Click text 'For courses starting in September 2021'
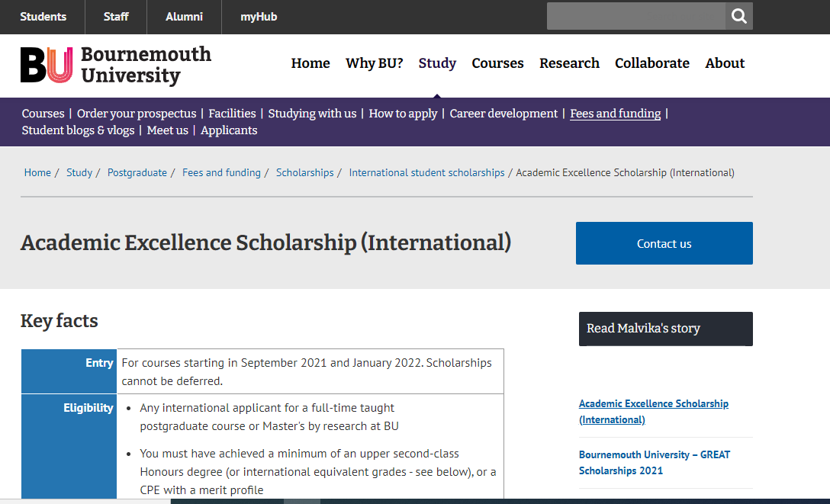Viewport: 830px width, 504px height. click(224, 363)
